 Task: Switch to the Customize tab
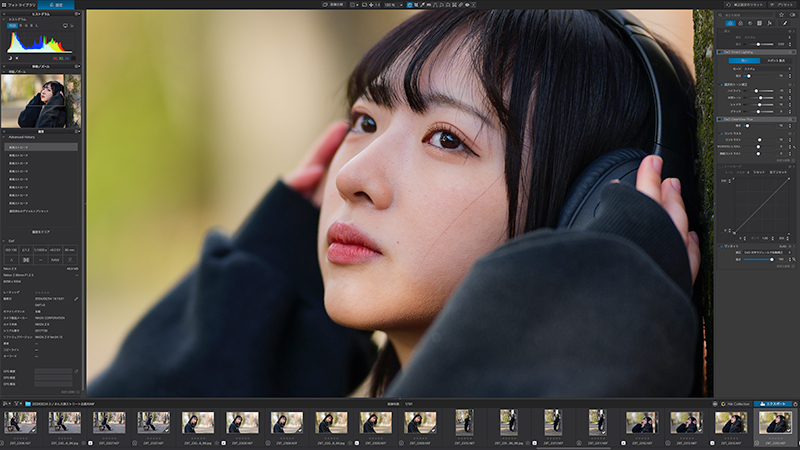point(56,5)
